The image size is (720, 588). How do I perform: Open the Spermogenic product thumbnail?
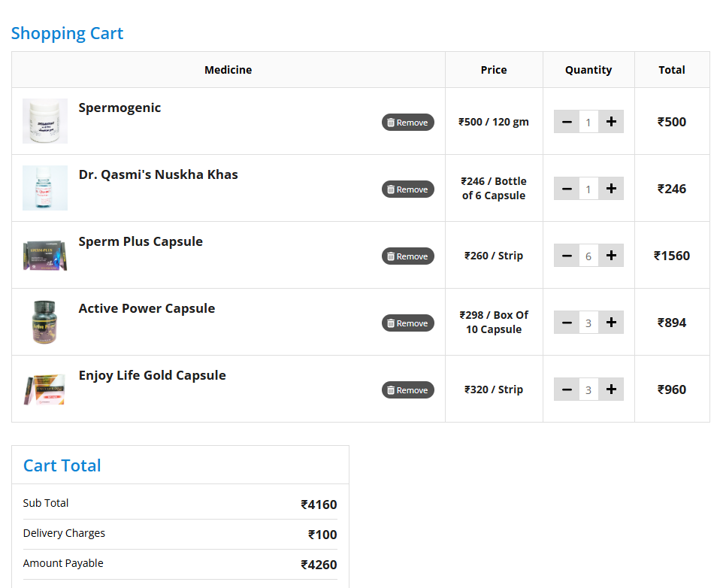coord(45,121)
